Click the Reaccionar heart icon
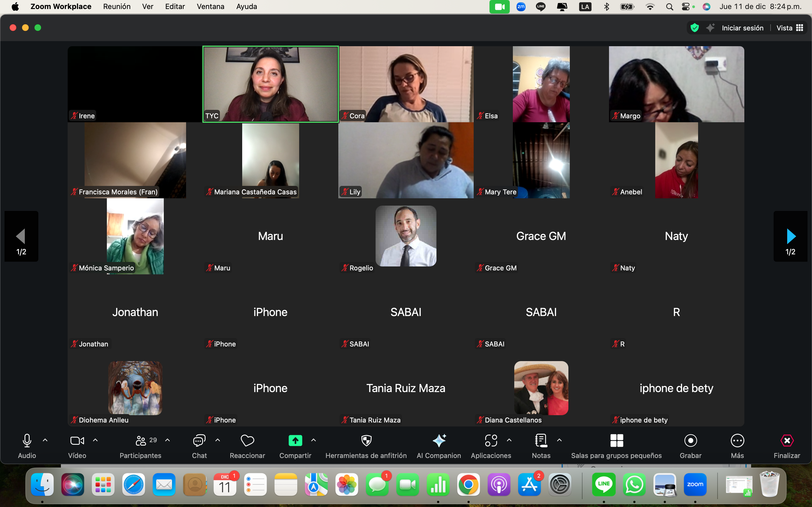The width and height of the screenshot is (812, 507). [247, 441]
